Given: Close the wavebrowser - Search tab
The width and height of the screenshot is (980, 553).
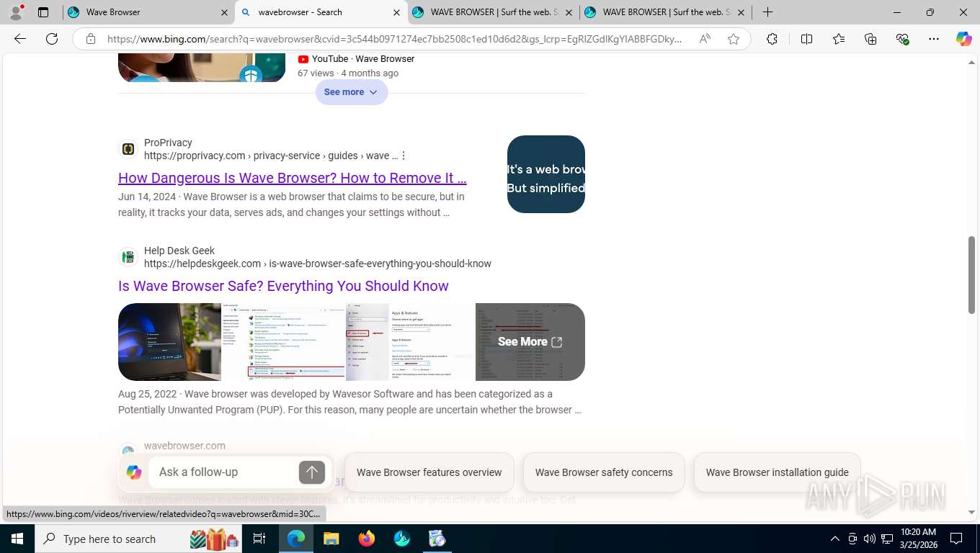Looking at the screenshot, I should coord(396,12).
